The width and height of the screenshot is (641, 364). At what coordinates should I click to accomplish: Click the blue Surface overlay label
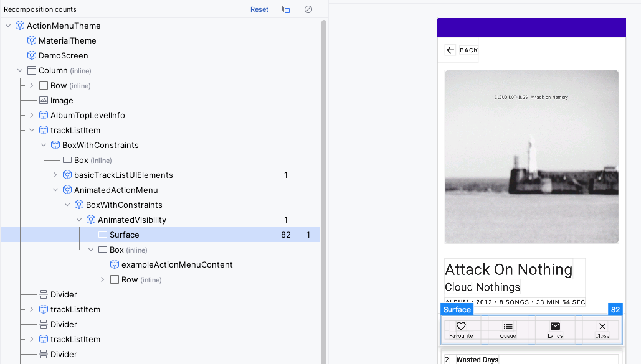(x=457, y=310)
